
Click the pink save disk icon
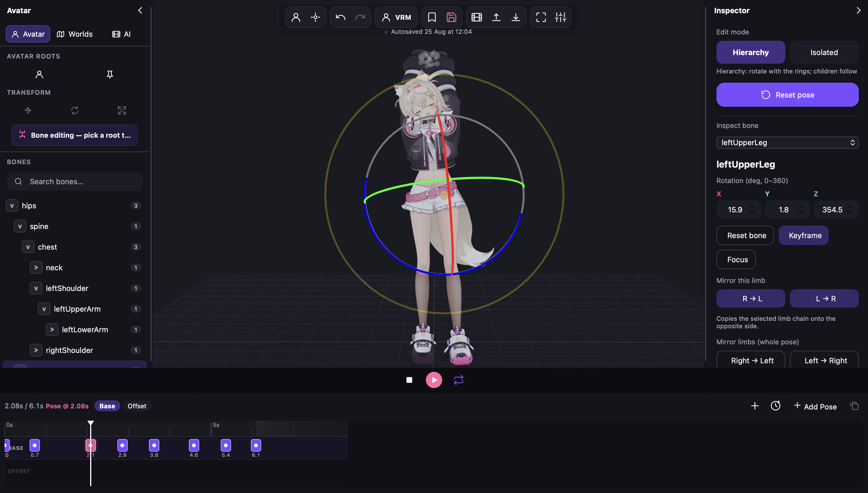(x=451, y=17)
